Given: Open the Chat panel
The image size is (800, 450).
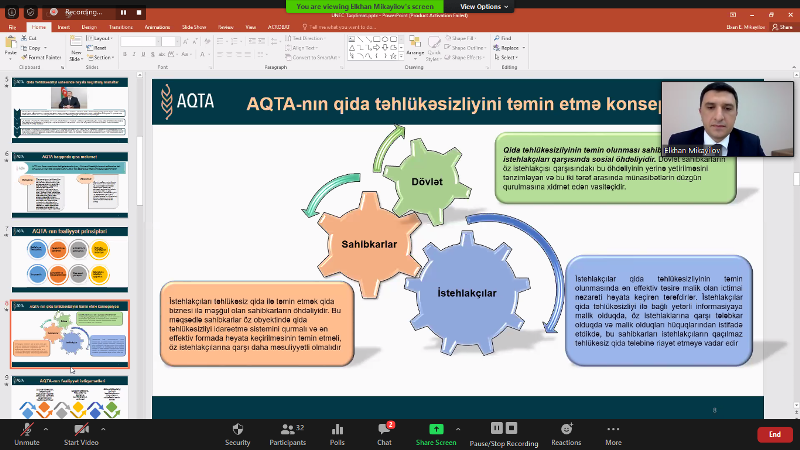Looking at the screenshot, I should pos(385,434).
